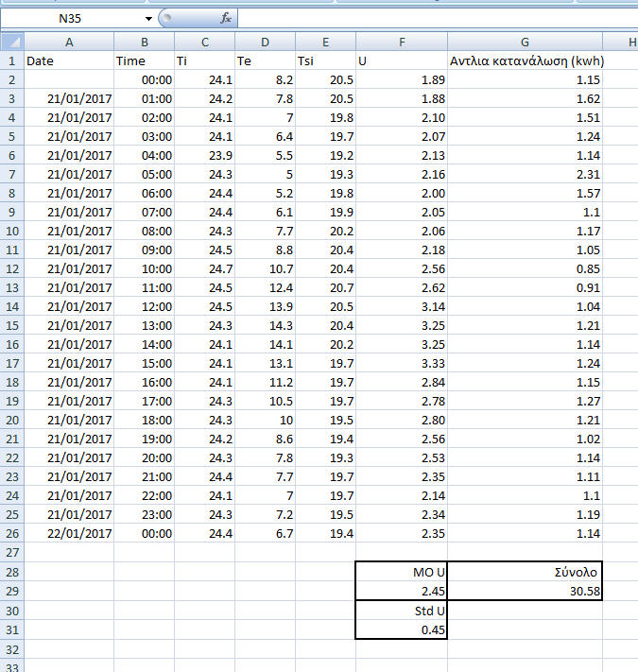Image resolution: width=638 pixels, height=672 pixels.
Task: Select the Αντλια κατανάλωση (kwh) header cell
Action: 525,60
